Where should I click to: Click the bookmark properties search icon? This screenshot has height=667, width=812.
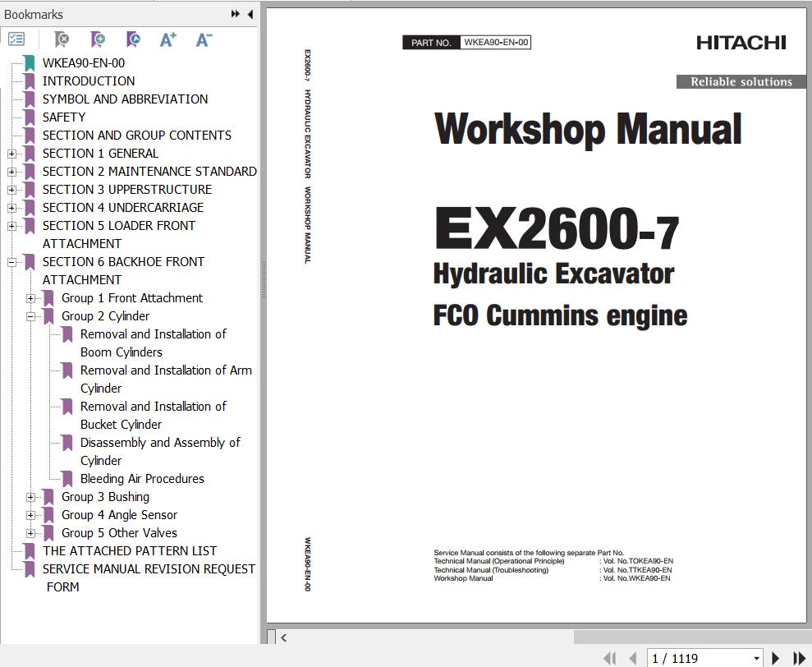tap(133, 39)
